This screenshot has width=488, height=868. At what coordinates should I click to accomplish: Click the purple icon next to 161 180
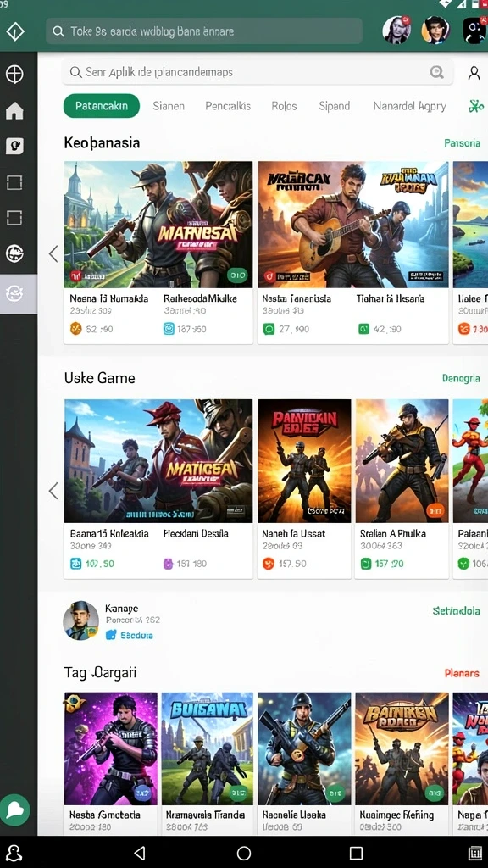coord(169,564)
